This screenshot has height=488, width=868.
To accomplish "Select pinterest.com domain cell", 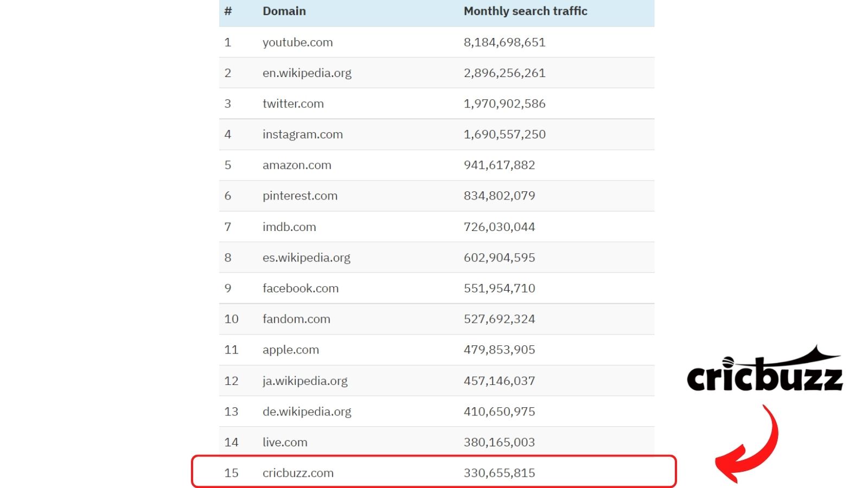I will tap(300, 196).
